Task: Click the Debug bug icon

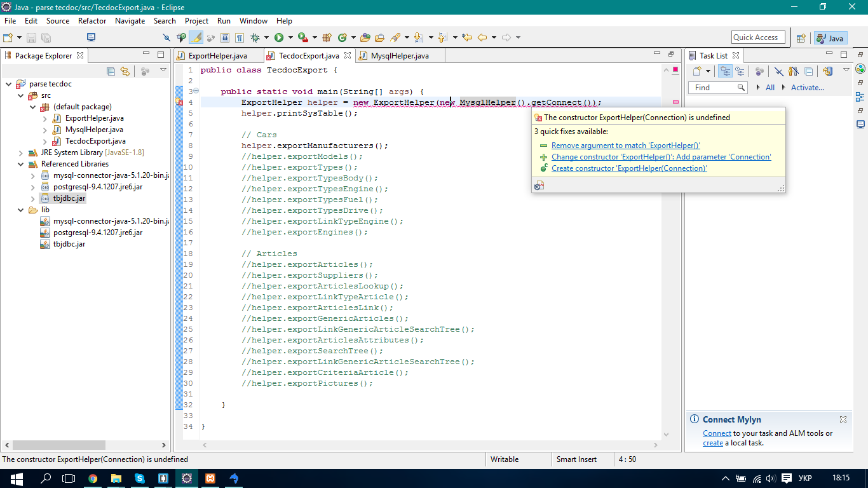Action: 255,38
